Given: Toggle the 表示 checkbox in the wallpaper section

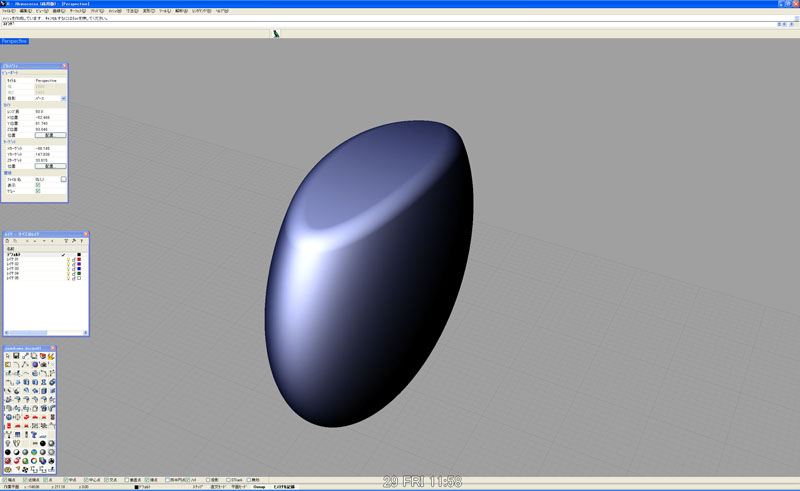Looking at the screenshot, I should click(38, 185).
